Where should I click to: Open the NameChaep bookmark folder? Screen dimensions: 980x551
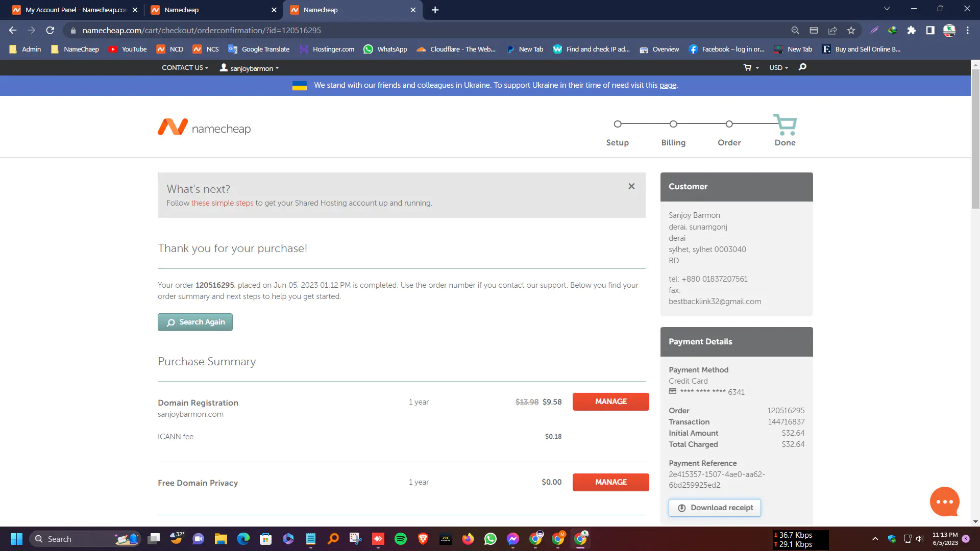tap(75, 49)
